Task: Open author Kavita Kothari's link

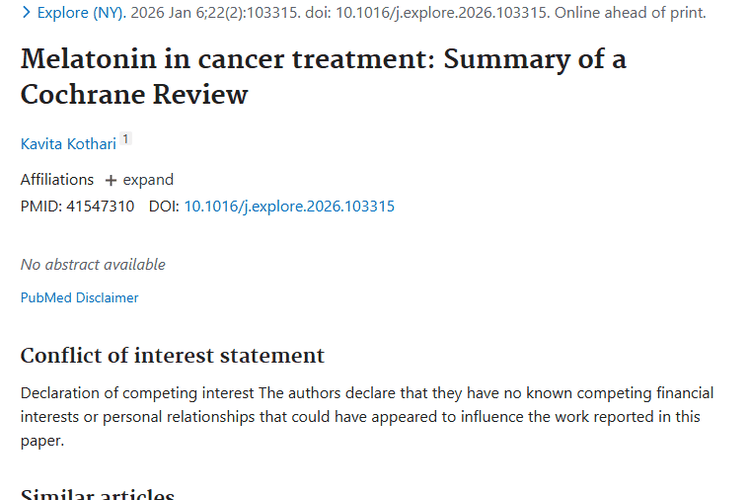Action: point(68,144)
